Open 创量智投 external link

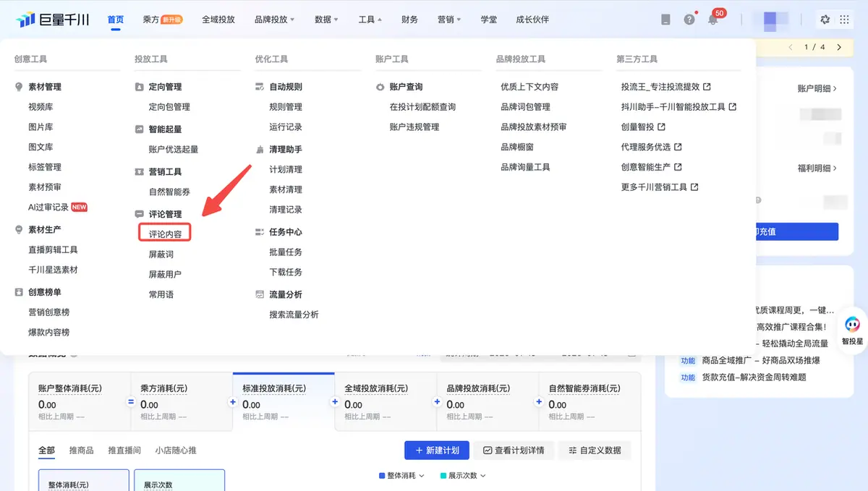click(x=643, y=127)
